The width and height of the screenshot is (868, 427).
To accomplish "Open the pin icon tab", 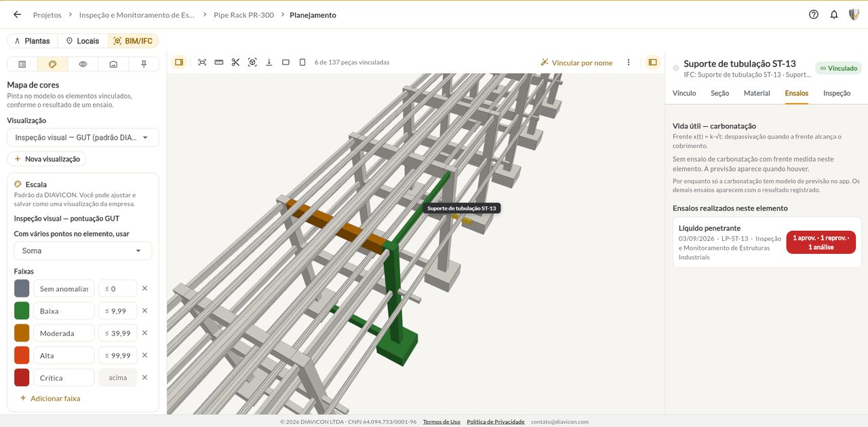I will [144, 64].
